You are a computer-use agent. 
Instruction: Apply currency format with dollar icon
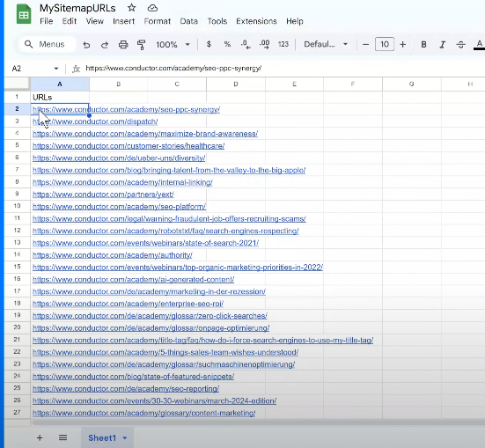[x=209, y=44]
